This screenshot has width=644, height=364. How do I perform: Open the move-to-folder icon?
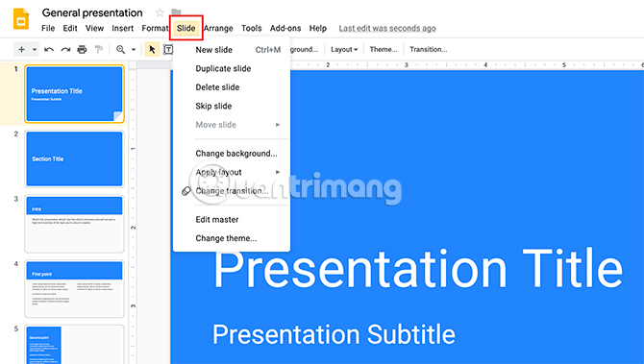tap(176, 12)
